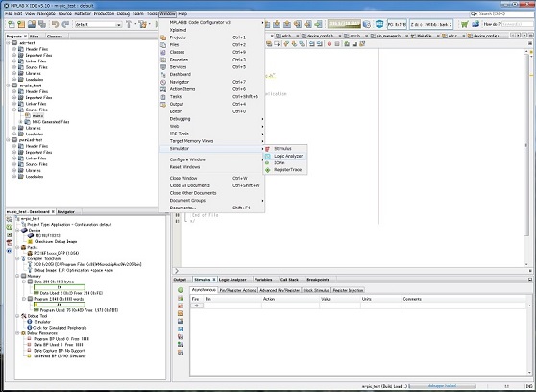Switch to the Variables tab
The image size is (536, 392).
click(x=263, y=280)
